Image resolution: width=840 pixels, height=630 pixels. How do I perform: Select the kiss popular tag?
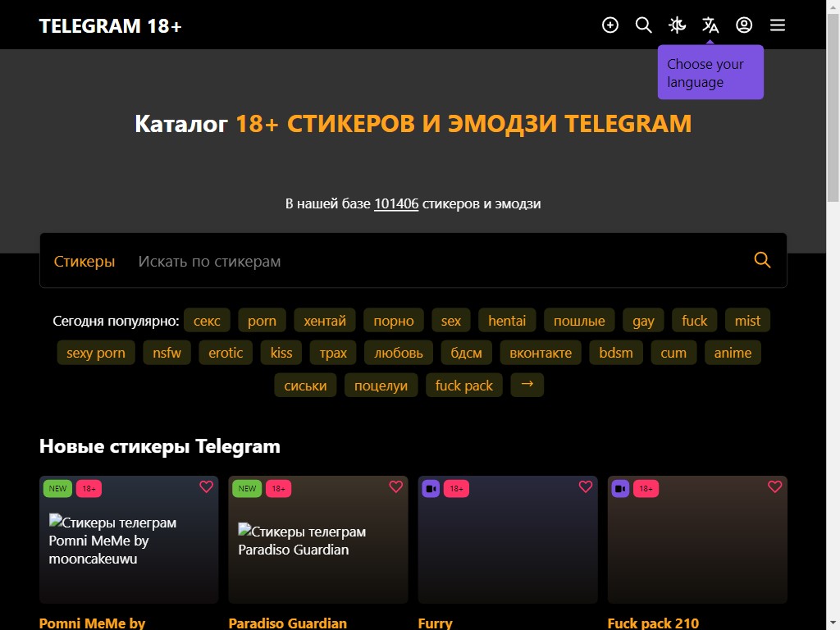(x=281, y=353)
